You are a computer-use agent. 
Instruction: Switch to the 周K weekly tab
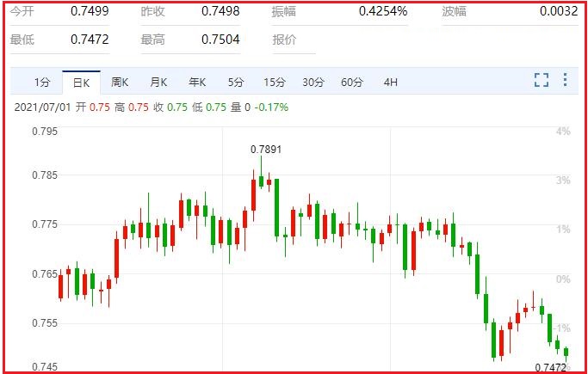120,82
